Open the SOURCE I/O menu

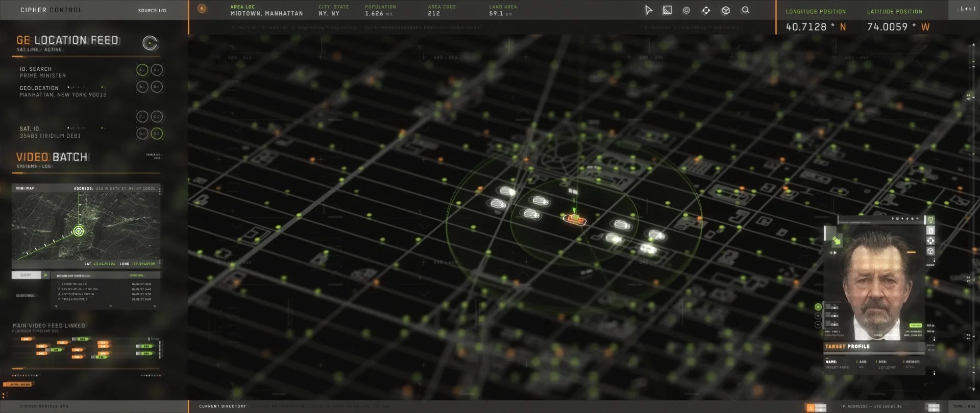[152, 11]
